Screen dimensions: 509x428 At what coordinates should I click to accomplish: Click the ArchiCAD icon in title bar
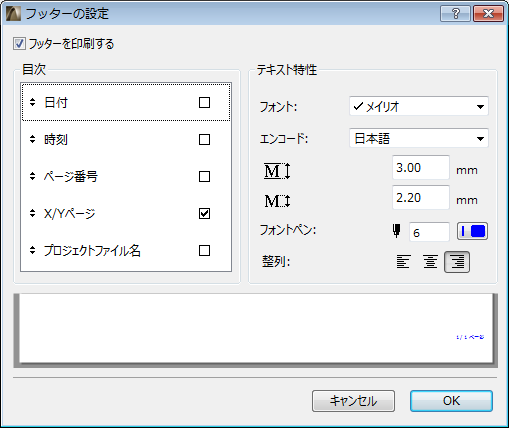pos(14,14)
